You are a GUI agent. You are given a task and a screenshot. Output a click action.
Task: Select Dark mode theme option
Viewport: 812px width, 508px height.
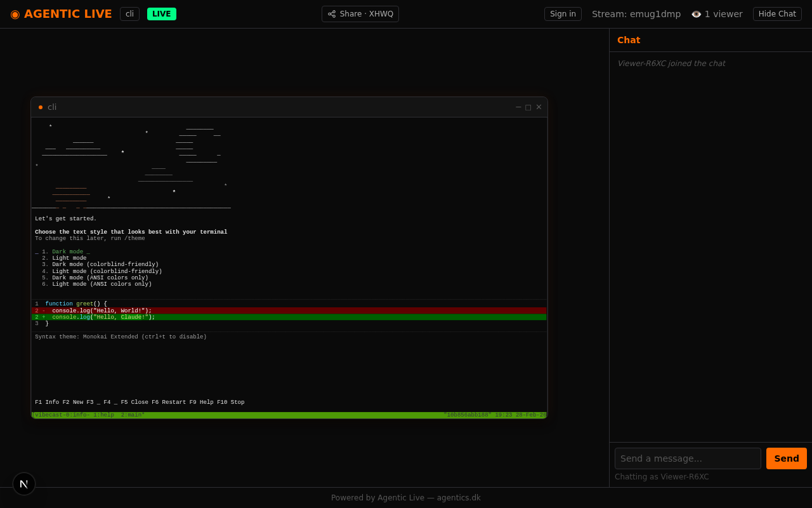click(x=69, y=252)
